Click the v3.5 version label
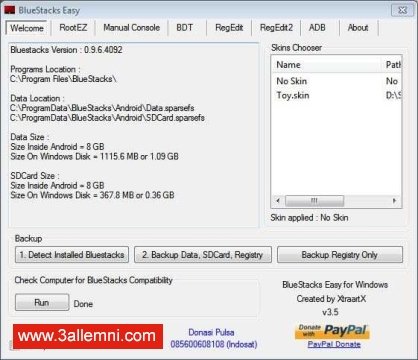Viewport: 418px width, 360px height. (330, 312)
